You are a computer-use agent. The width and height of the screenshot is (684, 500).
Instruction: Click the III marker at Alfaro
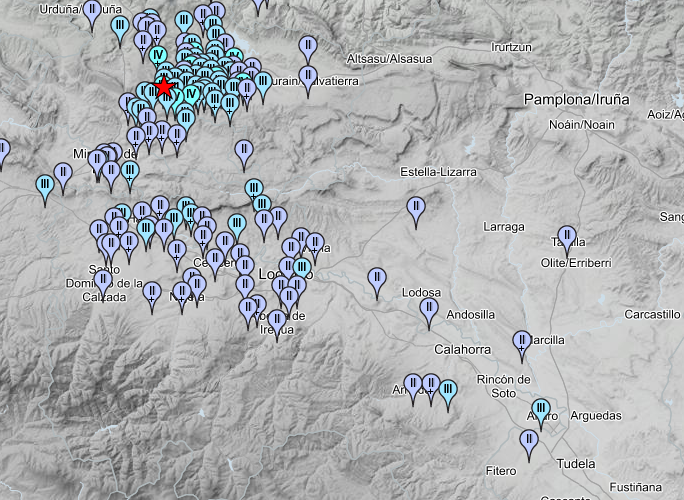pyautogui.click(x=541, y=409)
